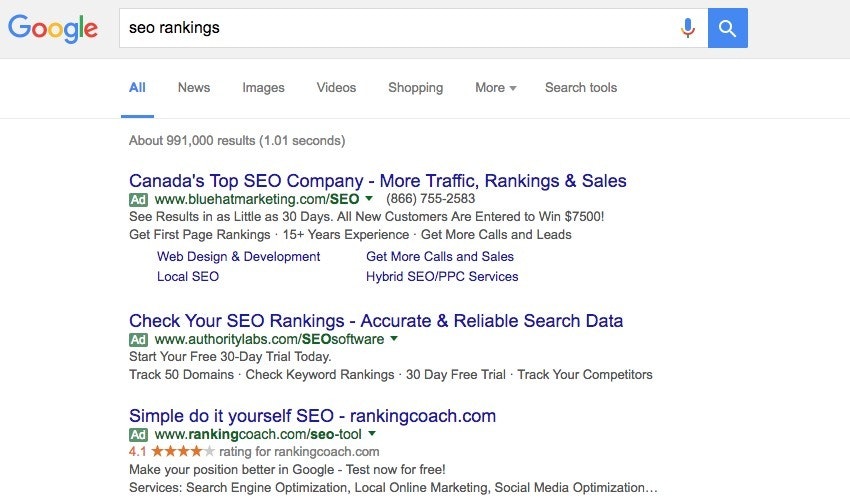Expand bluehatmarketing.com ad URL dropdown arrow
Image resolution: width=850 pixels, height=500 pixels.
(x=369, y=199)
